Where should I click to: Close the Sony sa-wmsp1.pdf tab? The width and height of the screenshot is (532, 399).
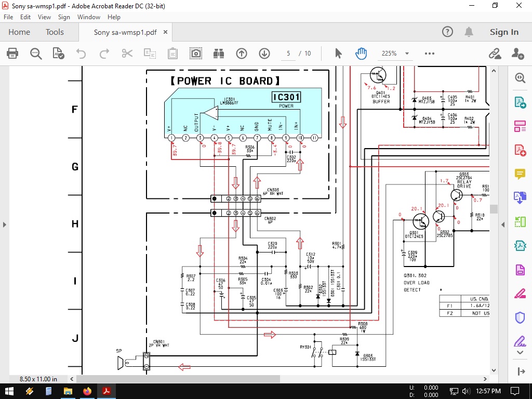166,32
